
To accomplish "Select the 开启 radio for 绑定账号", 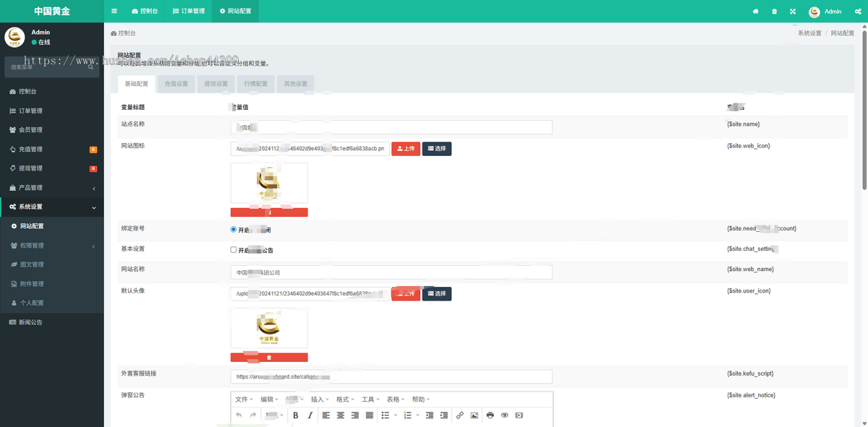I will 234,229.
